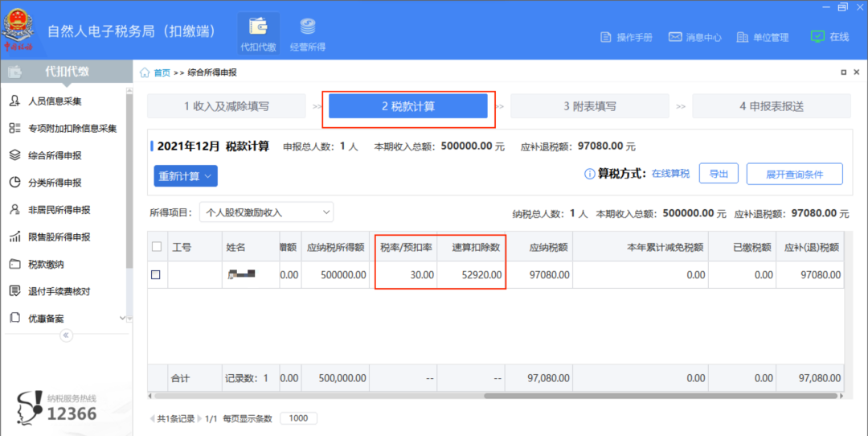Viewport: 868px width, 436px height.
Task: Click the 展开查询条件 button
Action: (794, 174)
